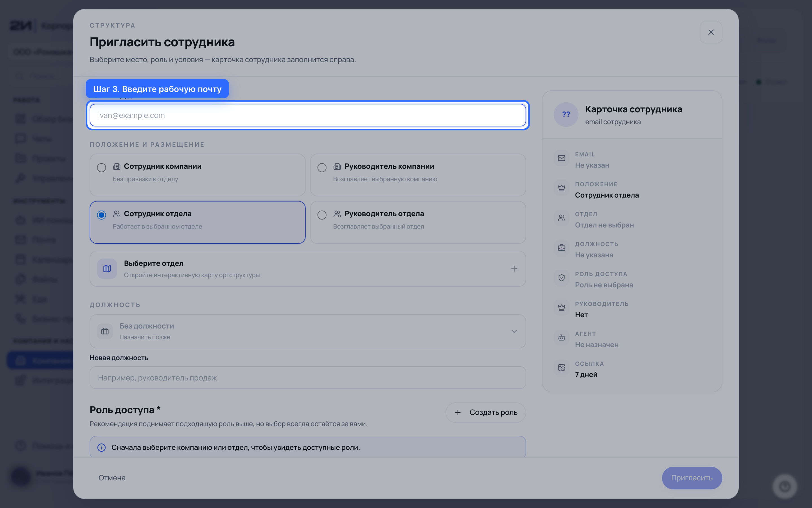Select the Сотрудник компании radio option

(101, 167)
